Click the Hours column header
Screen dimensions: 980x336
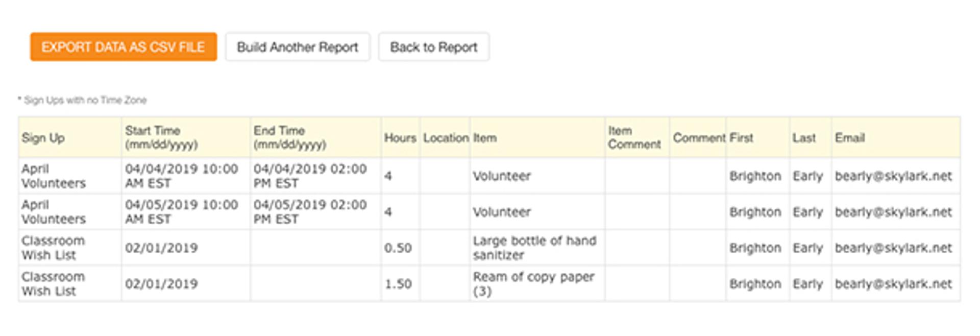(x=400, y=137)
